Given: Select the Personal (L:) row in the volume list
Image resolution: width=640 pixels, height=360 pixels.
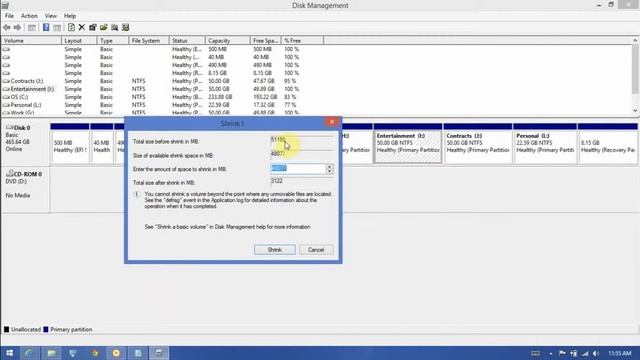Looking at the screenshot, I should point(162,105).
